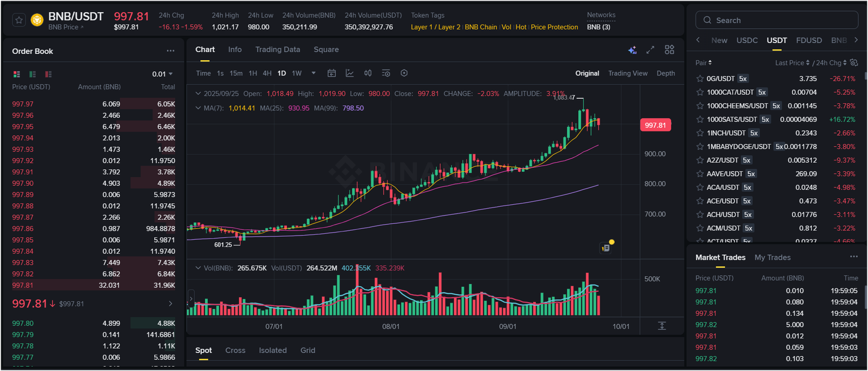The height and width of the screenshot is (371, 868).
Task: Expand order book details chevron beside 997.81
Action: 170,304
